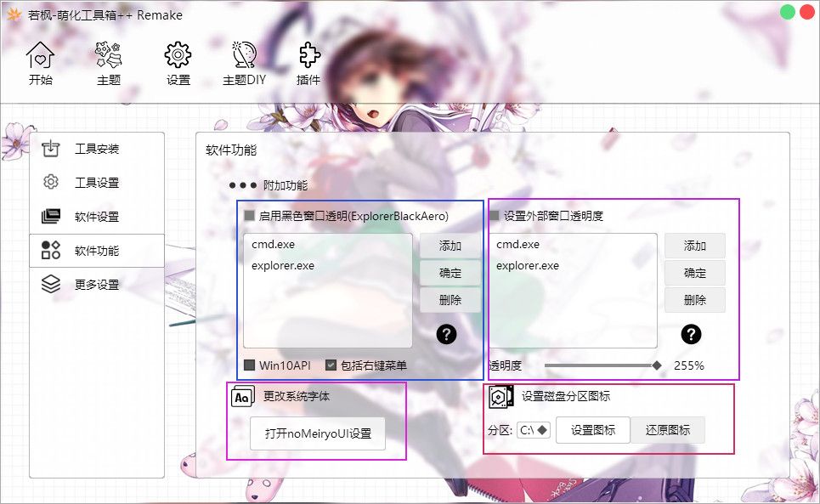
Task: Select cmd.exe in 外部窗口透明度 list
Action: pos(517,244)
